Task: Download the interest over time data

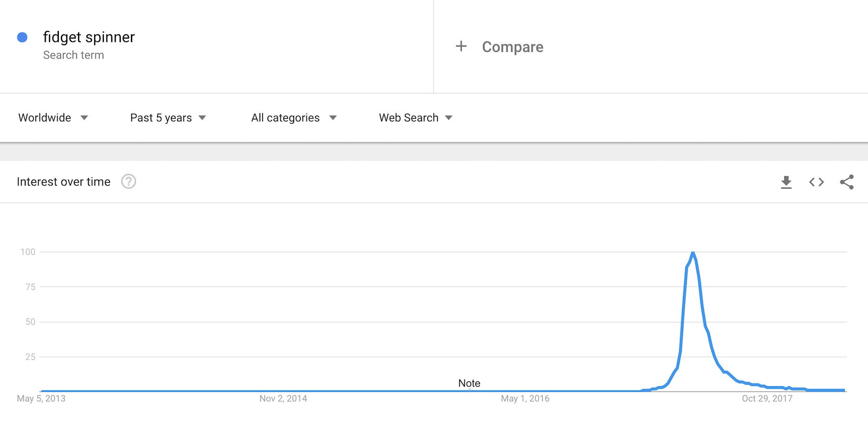Action: 786,182
